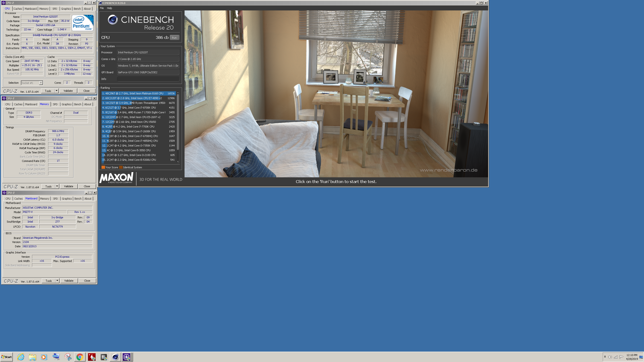Open Tools dropdown arrow in Memory CPU-Z window

coord(57,186)
